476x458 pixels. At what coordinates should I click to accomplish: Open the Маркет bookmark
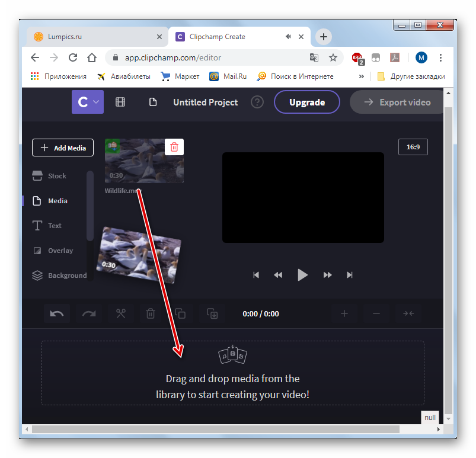point(180,76)
